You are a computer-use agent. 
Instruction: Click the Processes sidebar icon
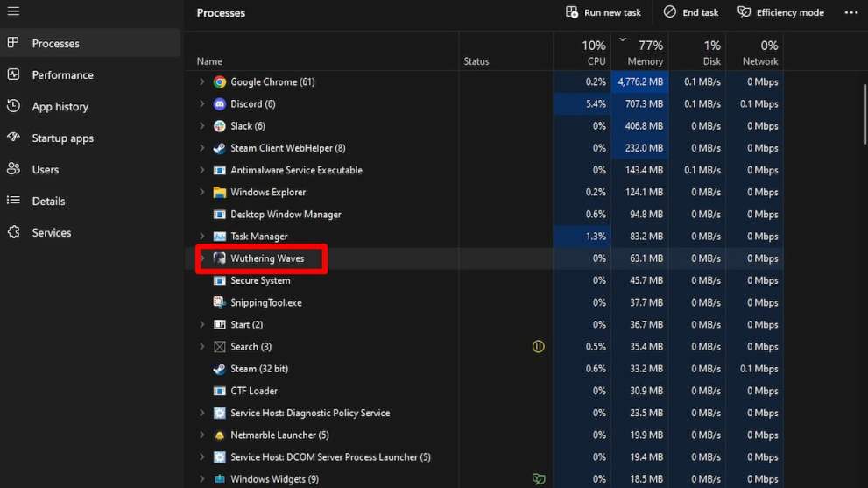click(x=13, y=43)
